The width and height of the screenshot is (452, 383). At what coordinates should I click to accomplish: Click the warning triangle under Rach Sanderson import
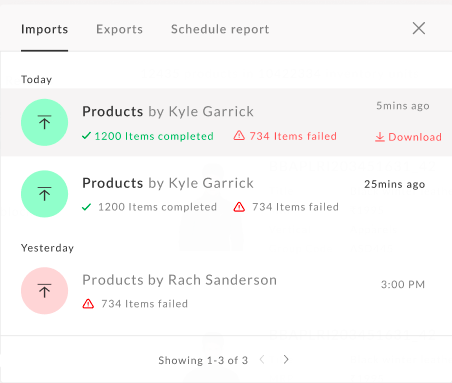88,304
